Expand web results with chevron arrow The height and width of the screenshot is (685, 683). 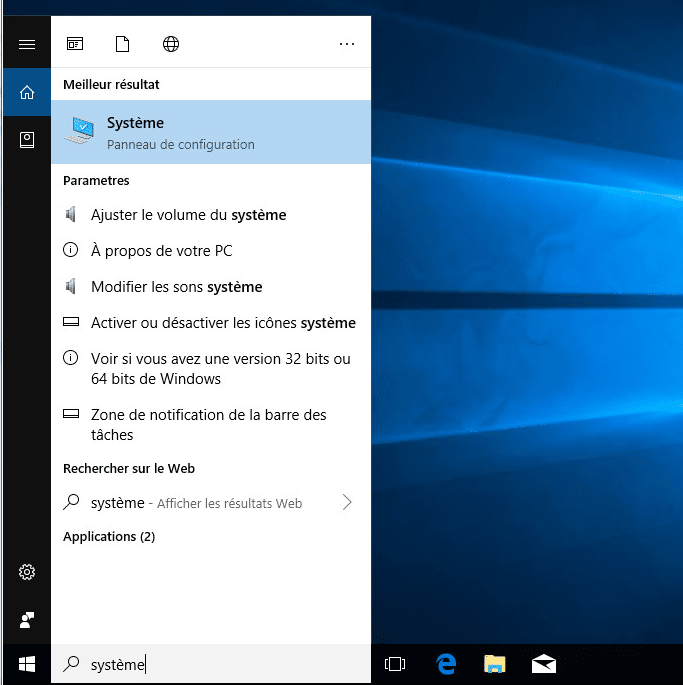(x=347, y=502)
